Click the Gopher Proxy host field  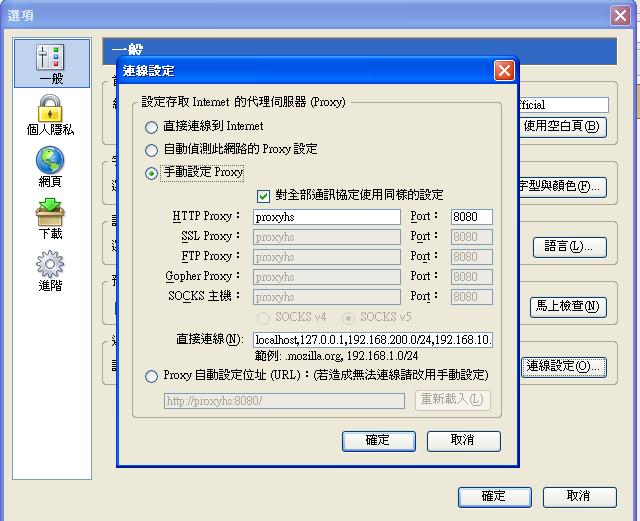327,277
